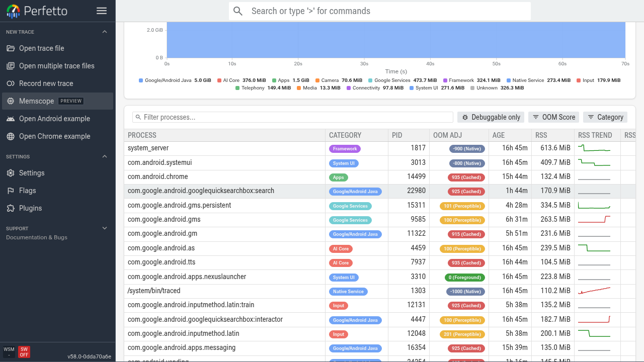Toggle the Unknown legend entry
Viewport: 644px width, 362px height.
[x=497, y=88]
